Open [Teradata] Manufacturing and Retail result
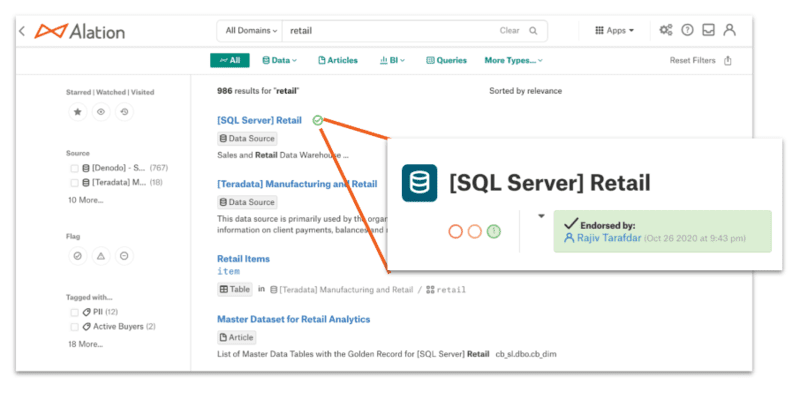The image size is (799, 399). tap(297, 184)
